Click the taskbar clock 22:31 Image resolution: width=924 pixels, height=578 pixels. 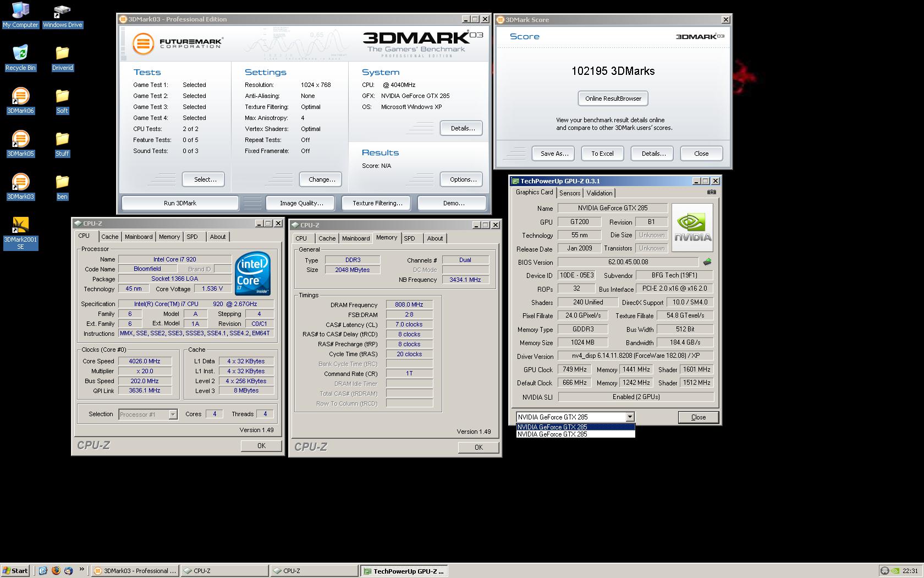click(x=910, y=571)
